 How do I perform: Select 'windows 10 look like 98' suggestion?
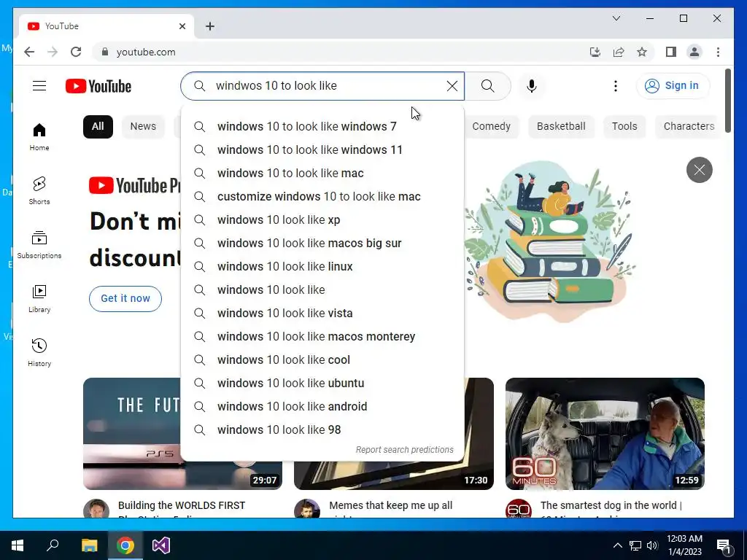pos(322,429)
